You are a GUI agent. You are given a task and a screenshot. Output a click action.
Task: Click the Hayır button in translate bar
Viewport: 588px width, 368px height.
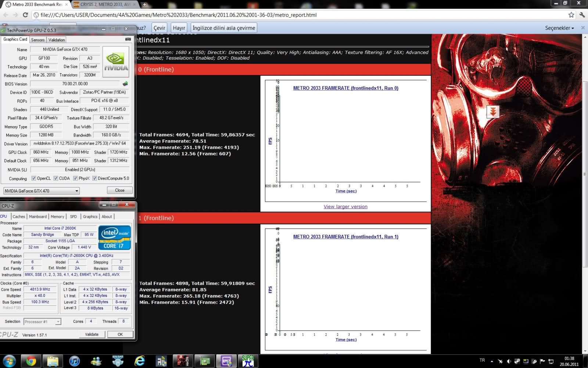(x=179, y=28)
